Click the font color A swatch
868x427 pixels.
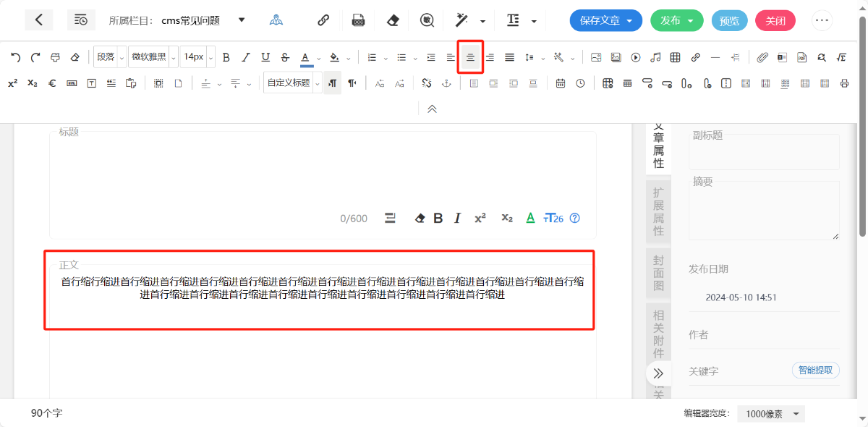306,57
